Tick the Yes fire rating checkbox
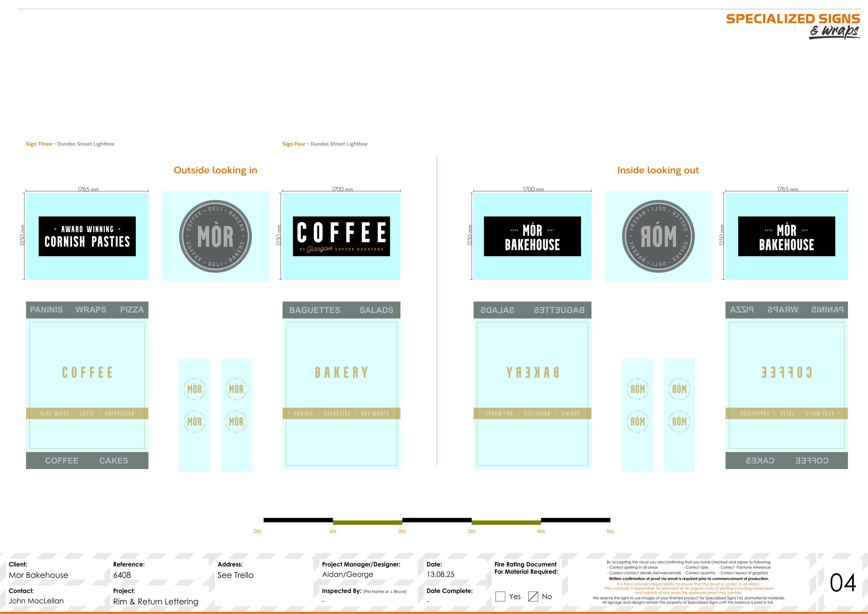This screenshot has height=614, width=868. pos(500,596)
